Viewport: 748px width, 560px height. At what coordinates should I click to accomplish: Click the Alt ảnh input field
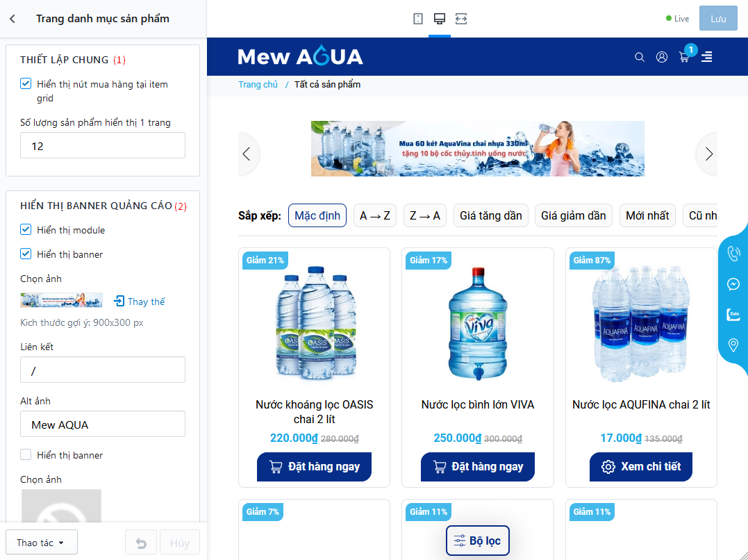point(103,424)
